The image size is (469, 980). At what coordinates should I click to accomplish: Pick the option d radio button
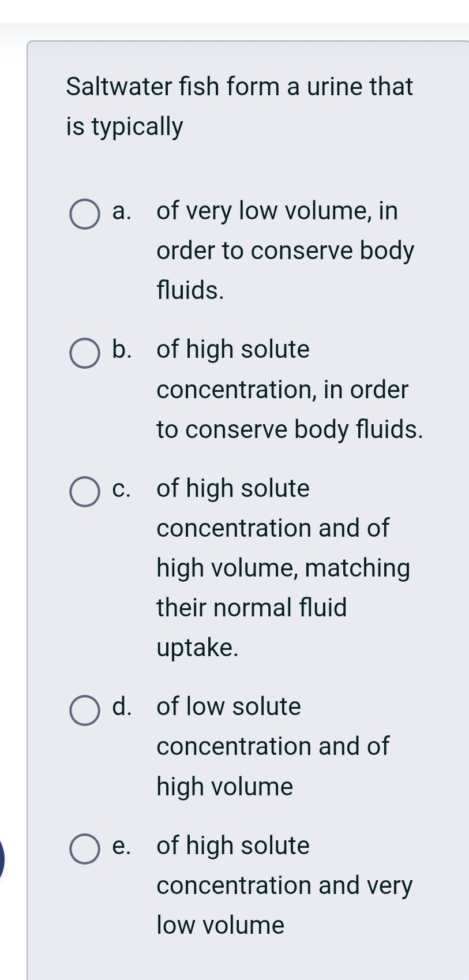85,710
